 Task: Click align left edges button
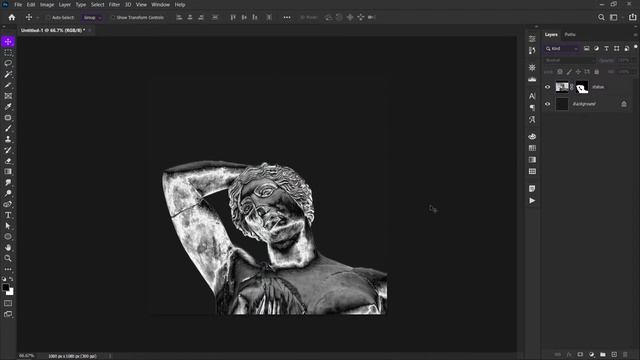179,17
